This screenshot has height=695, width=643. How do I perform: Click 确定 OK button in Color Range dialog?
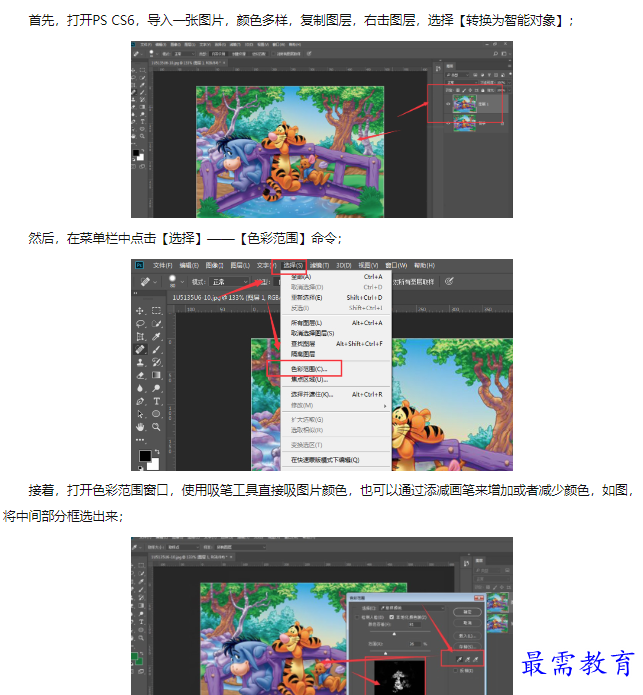coord(467,612)
